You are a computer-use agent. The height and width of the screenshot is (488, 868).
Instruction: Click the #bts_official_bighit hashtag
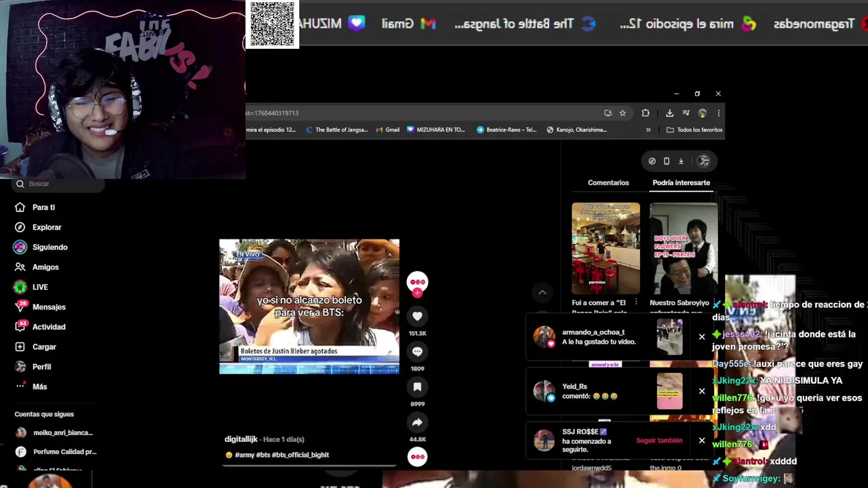tap(300, 455)
